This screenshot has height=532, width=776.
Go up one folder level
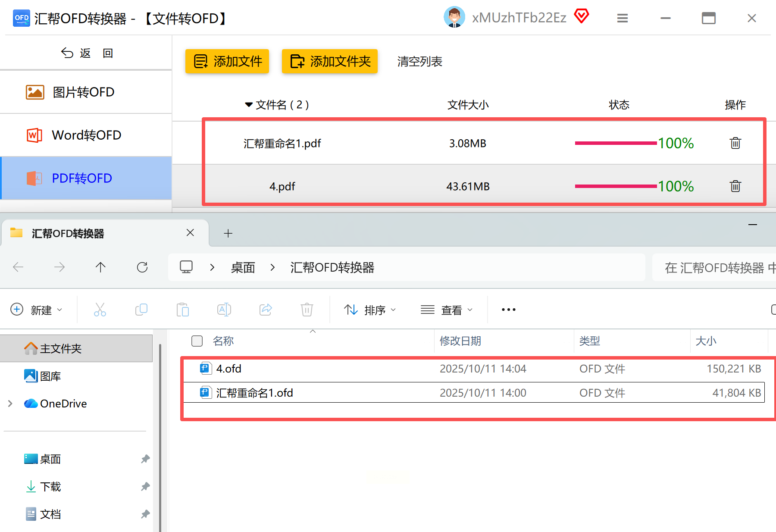(x=100, y=267)
